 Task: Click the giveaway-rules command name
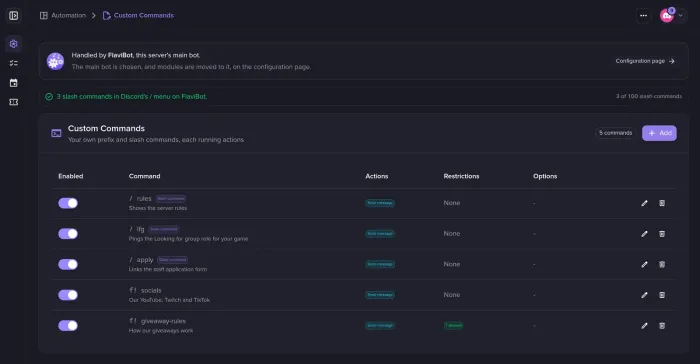click(x=163, y=321)
